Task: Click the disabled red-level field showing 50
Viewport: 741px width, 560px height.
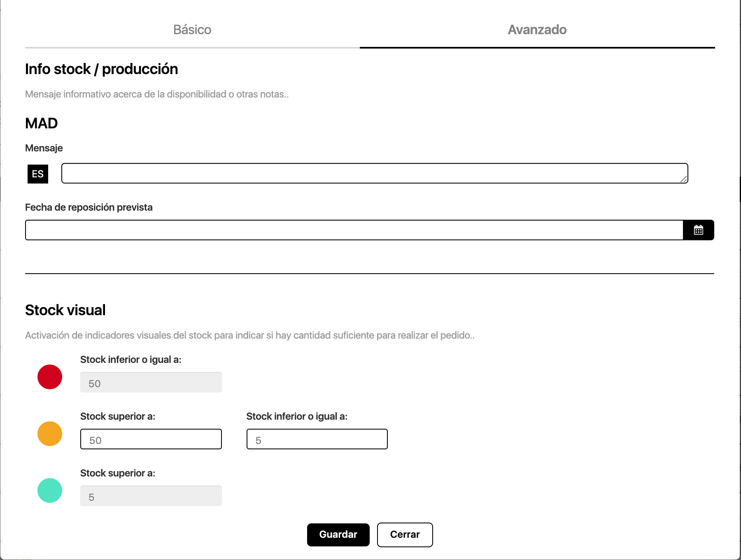Action: point(151,382)
